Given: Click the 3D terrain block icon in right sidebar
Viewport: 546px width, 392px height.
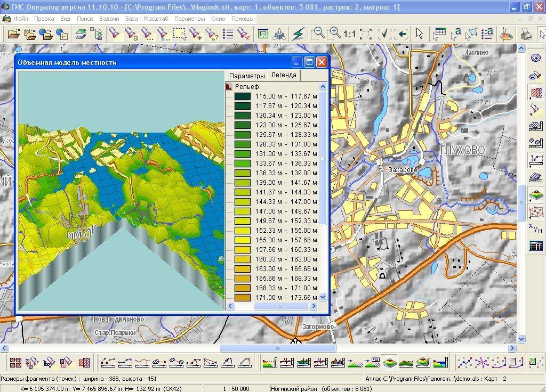Looking at the screenshot, I should pyautogui.click(x=535, y=194).
